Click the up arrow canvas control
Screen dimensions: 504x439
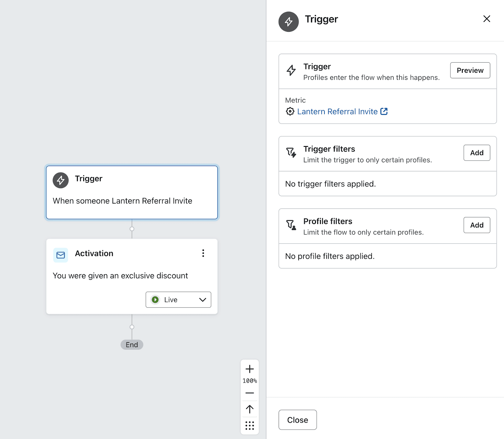(x=249, y=409)
